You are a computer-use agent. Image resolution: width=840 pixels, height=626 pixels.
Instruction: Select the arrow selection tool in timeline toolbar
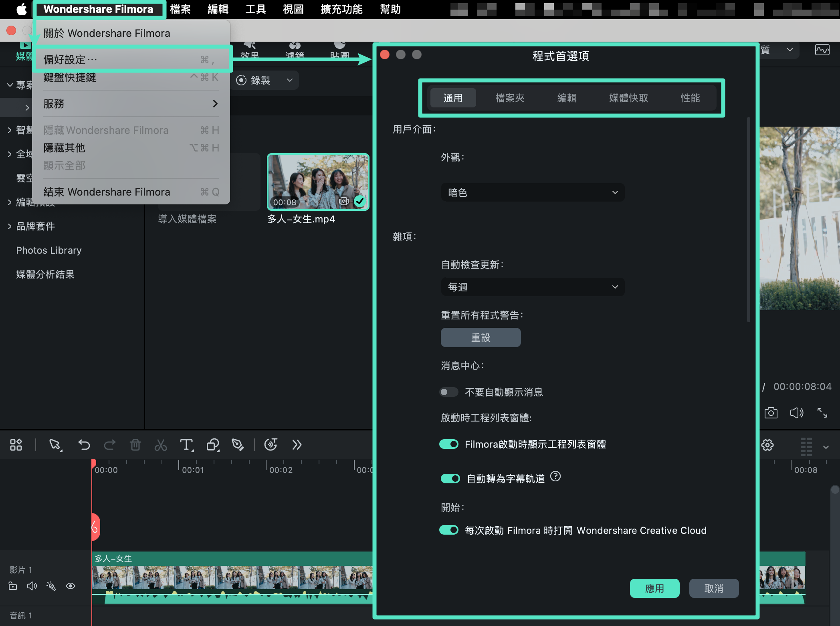click(x=55, y=444)
